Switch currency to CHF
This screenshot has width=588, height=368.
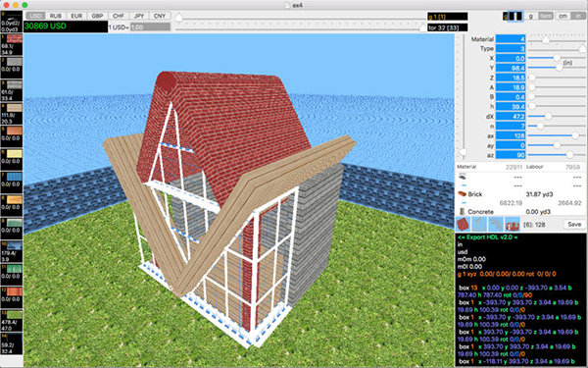119,16
